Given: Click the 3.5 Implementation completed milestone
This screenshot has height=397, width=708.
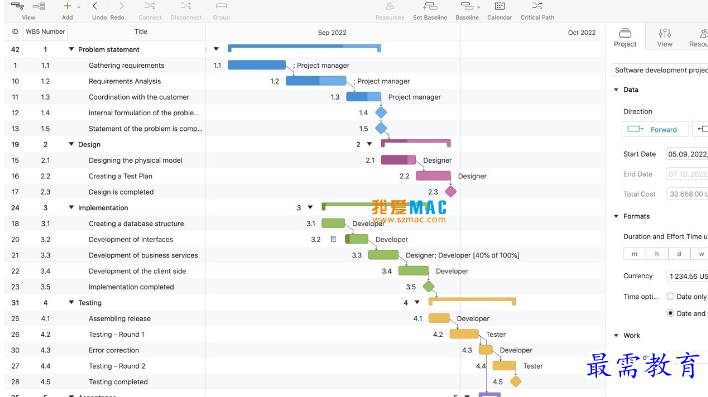Looking at the screenshot, I should (x=429, y=286).
